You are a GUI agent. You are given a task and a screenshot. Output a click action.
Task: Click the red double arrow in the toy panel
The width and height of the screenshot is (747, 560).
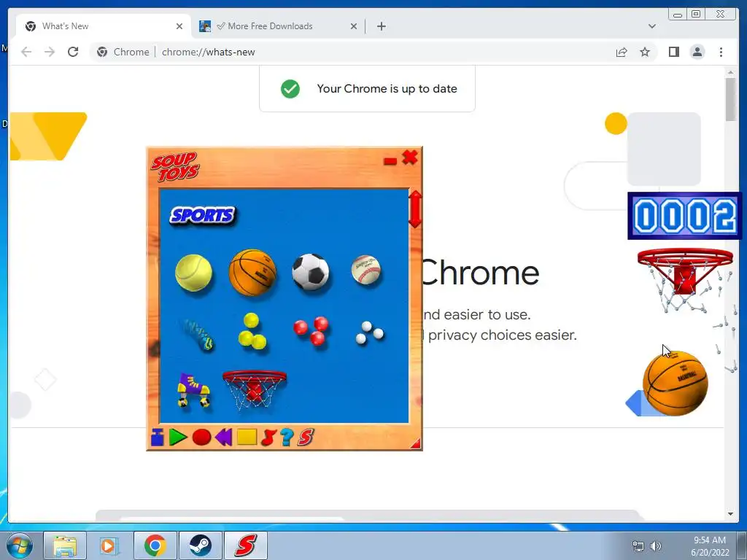click(415, 209)
